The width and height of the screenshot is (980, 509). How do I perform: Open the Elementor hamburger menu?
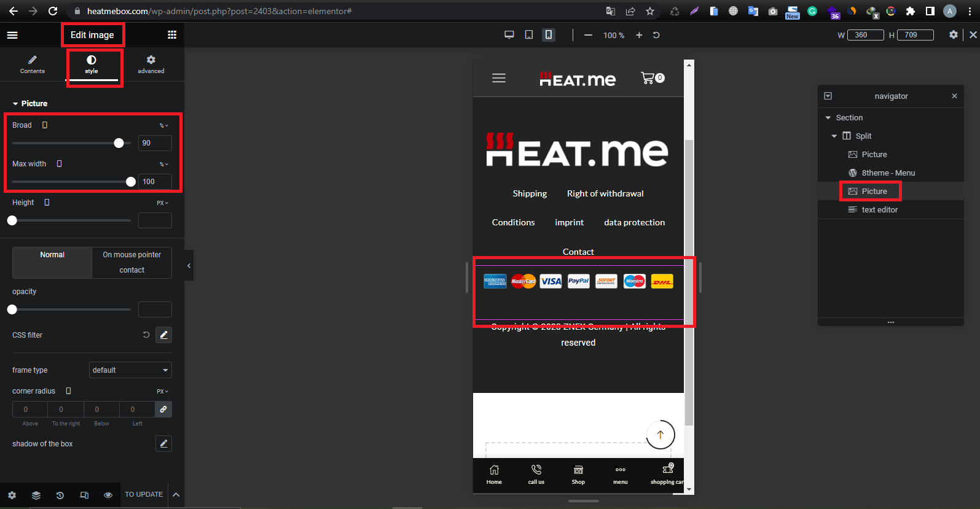[12, 35]
